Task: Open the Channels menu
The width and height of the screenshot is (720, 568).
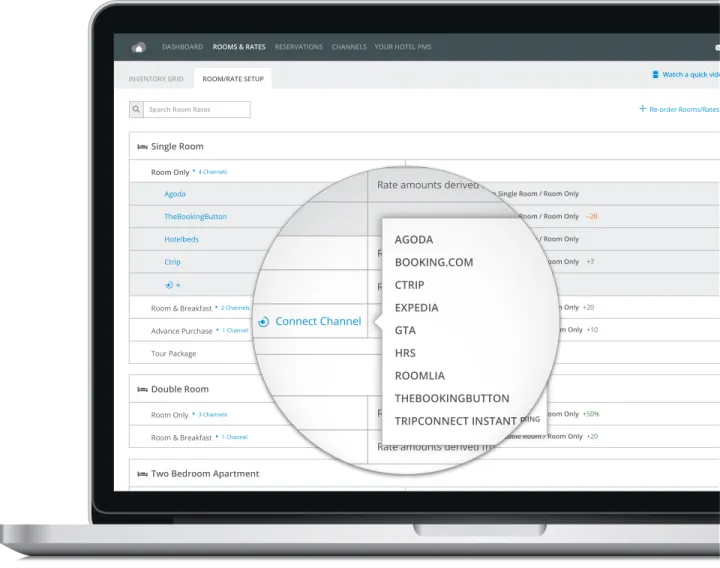Action: pyautogui.click(x=349, y=47)
